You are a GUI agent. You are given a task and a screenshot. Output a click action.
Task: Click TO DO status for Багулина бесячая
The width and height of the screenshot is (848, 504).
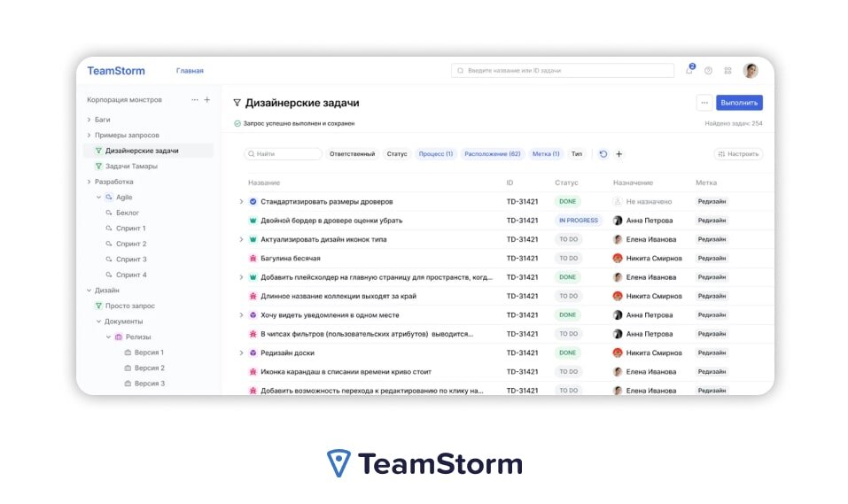(568, 259)
